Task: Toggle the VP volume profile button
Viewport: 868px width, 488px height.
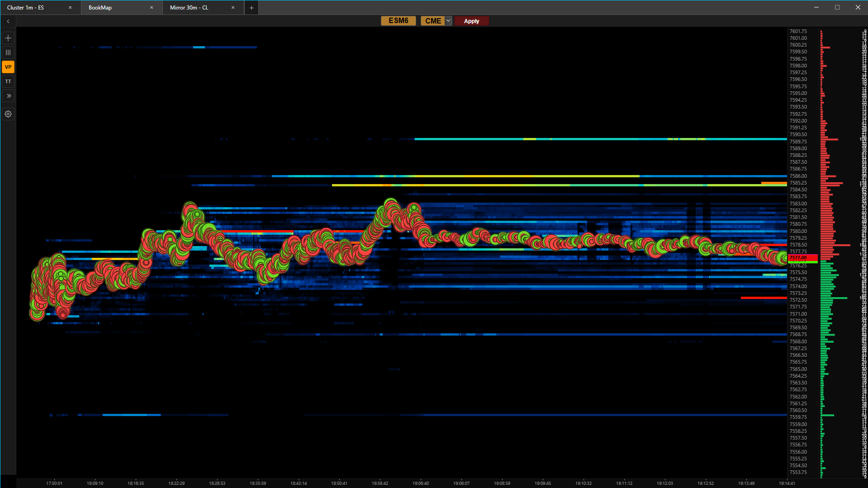Action: (x=8, y=67)
